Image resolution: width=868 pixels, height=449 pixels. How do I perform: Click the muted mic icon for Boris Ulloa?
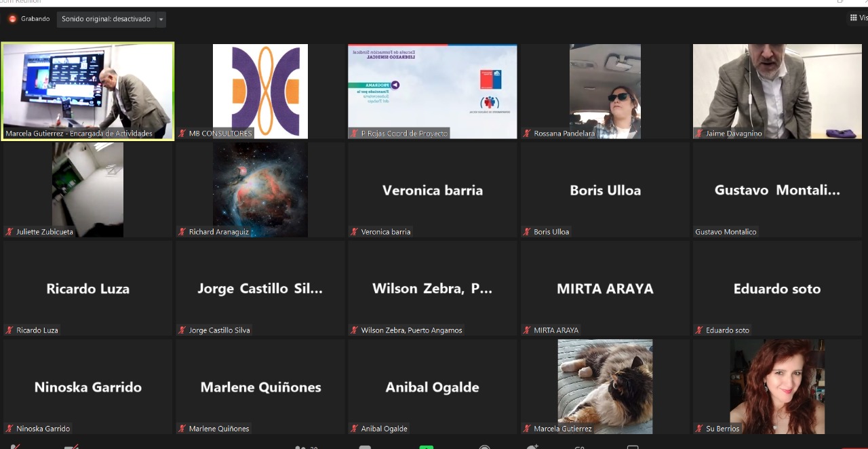(527, 232)
